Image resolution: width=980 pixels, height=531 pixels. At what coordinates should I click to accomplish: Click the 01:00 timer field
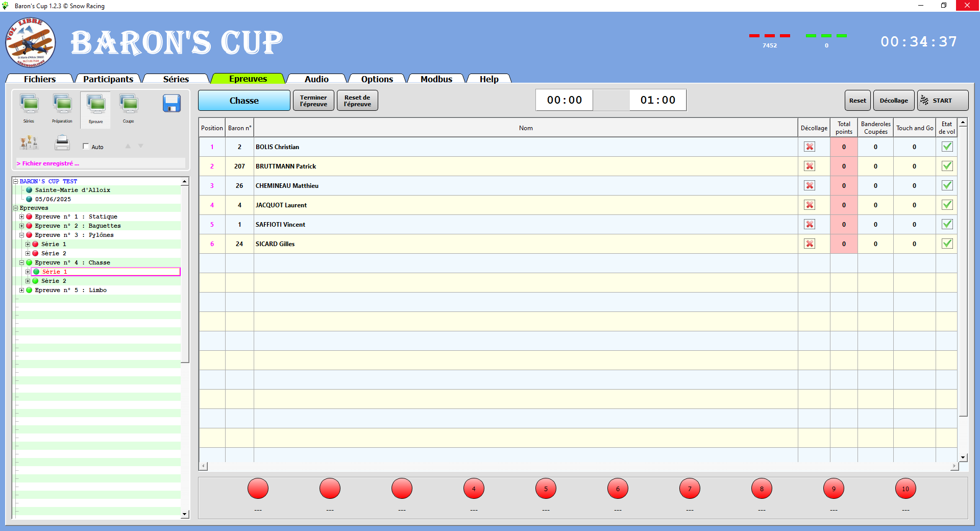[657, 100]
